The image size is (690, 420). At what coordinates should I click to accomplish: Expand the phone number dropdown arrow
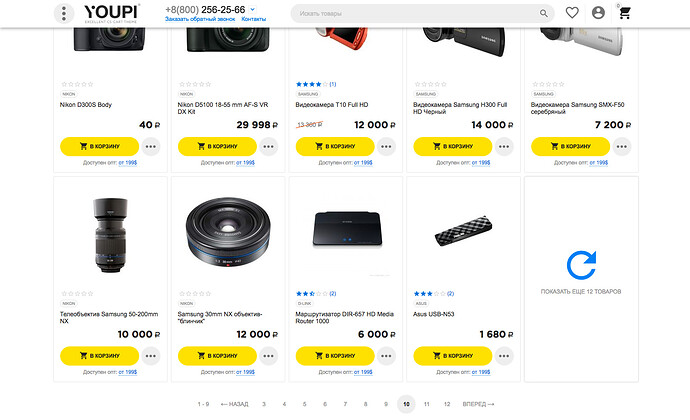253,9
